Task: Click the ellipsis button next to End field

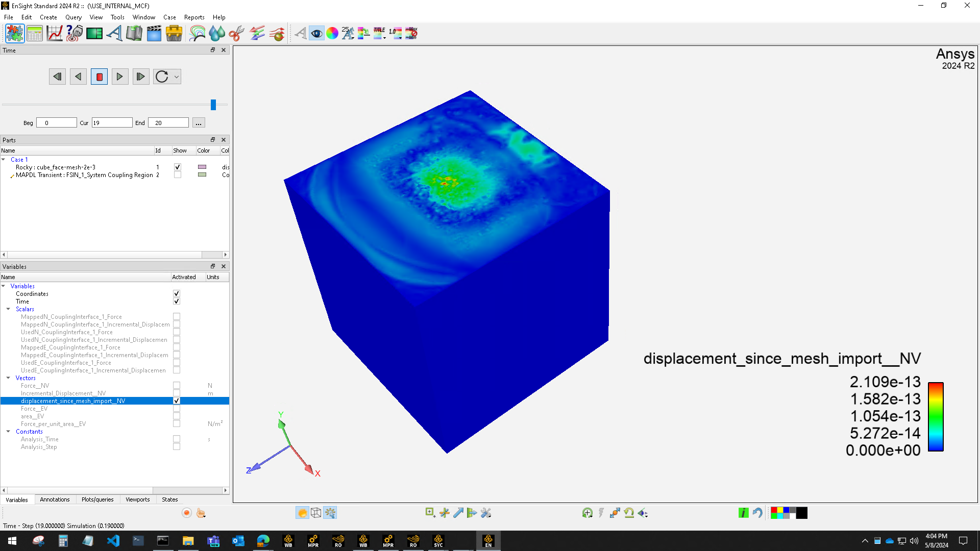Action: coord(198,122)
